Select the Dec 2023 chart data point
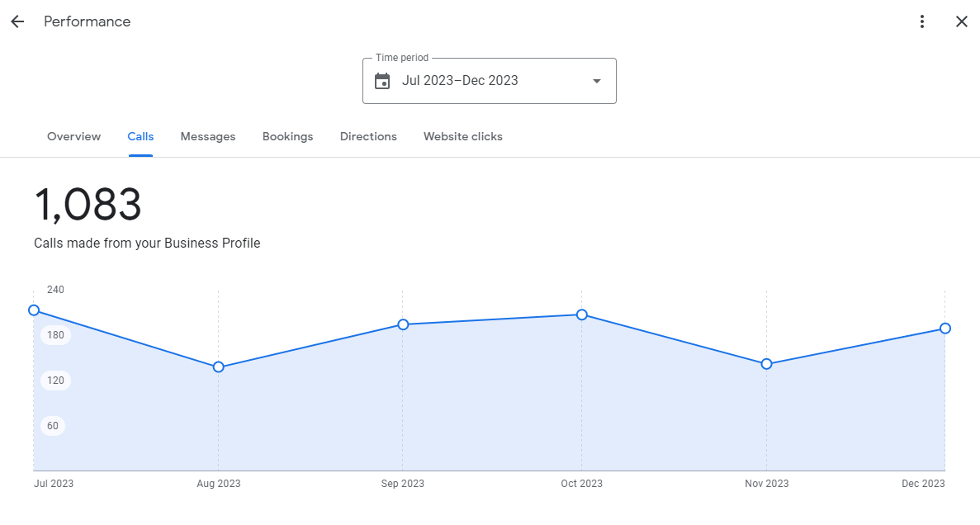 tap(945, 329)
